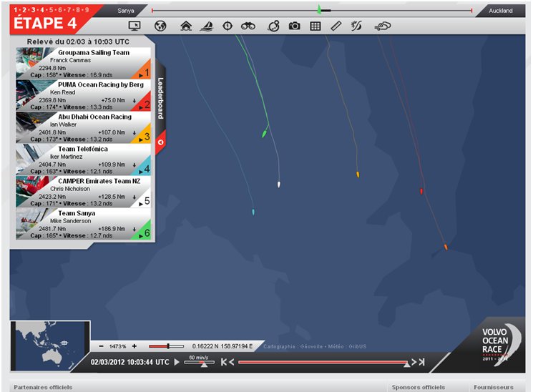Open the binoculars view icon
Image resolution: width=533 pixels, height=392 pixels.
pyautogui.click(x=248, y=26)
